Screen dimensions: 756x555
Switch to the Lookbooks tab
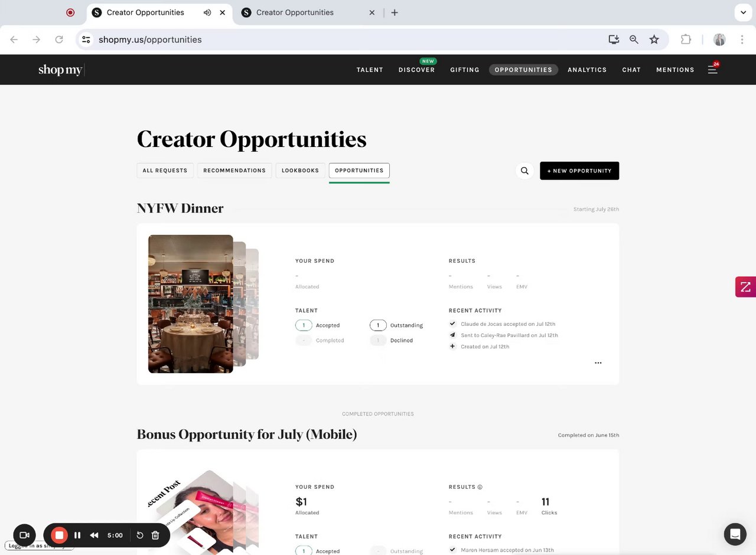[300, 171]
